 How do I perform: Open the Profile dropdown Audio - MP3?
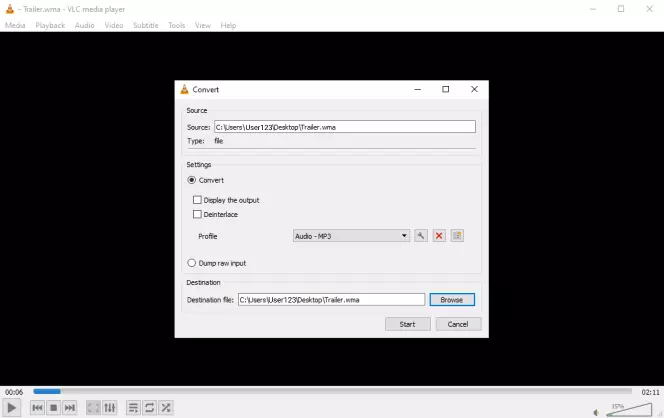(351, 236)
